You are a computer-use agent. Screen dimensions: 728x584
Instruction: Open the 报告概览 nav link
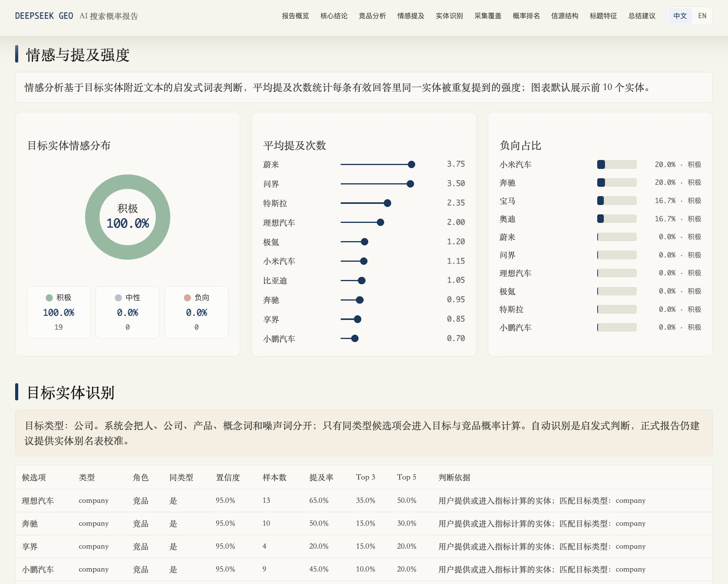click(x=295, y=16)
